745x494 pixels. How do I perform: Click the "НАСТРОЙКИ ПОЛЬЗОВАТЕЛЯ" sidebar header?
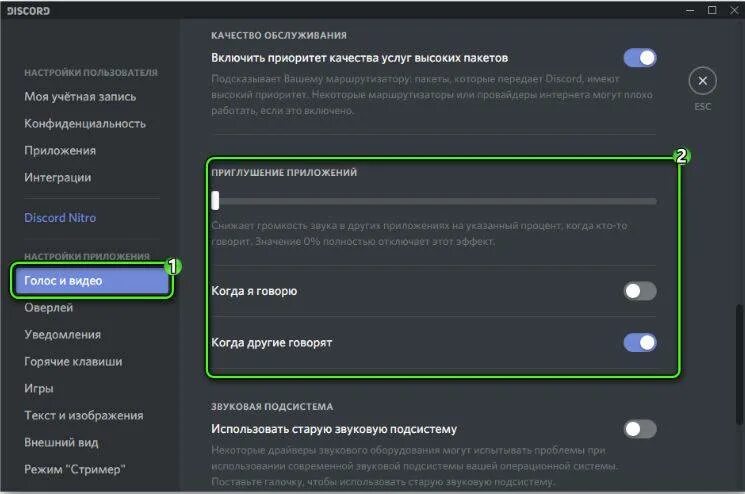(x=91, y=73)
